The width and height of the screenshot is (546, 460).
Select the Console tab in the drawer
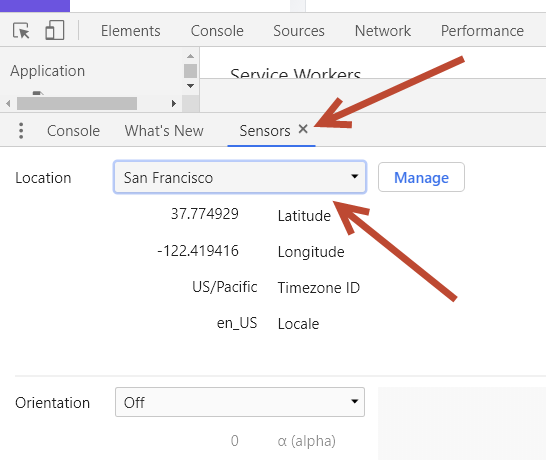pyautogui.click(x=73, y=131)
